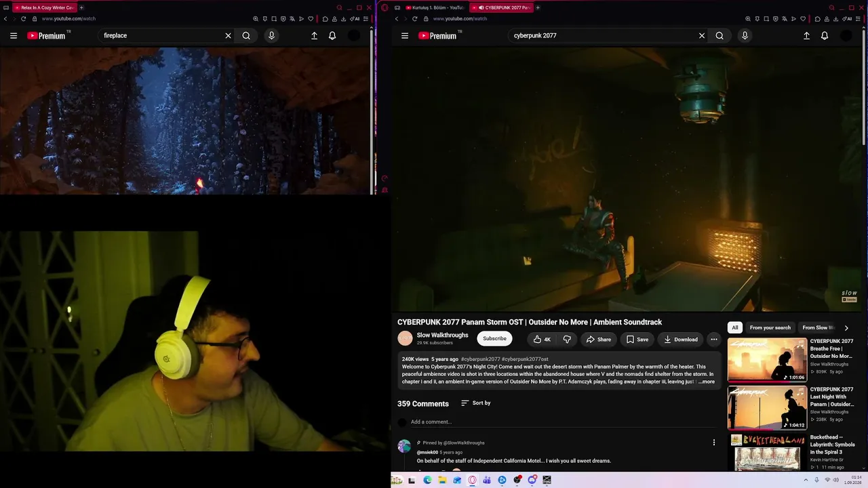868x488 pixels.
Task: Clear the 'cyberpunk 2077' search text
Action: click(702, 36)
